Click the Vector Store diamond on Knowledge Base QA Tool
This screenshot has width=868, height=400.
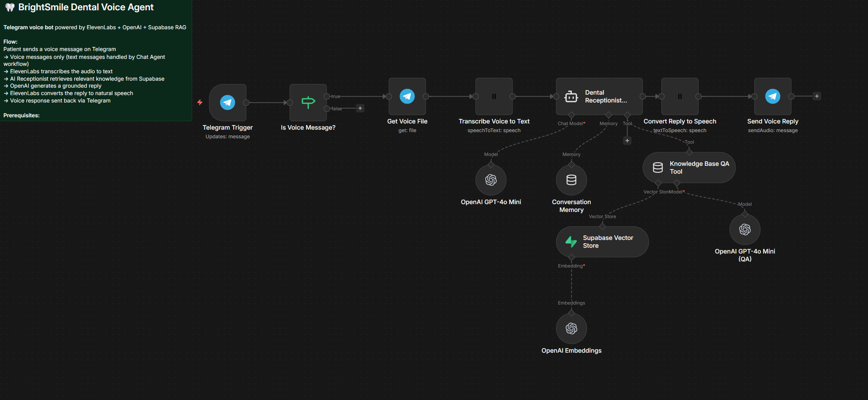click(x=658, y=183)
